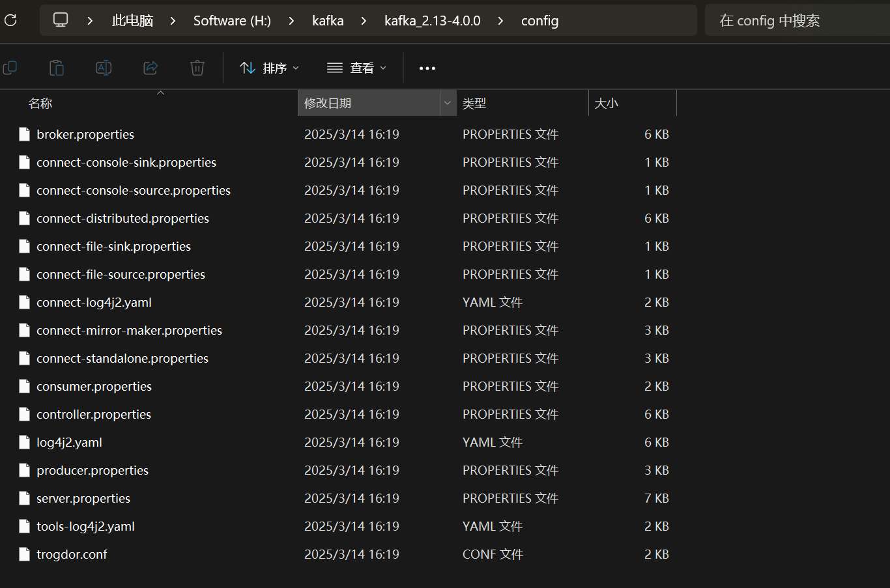890x588 pixels.
Task: Click config segment in breadcrumb
Action: (x=539, y=21)
